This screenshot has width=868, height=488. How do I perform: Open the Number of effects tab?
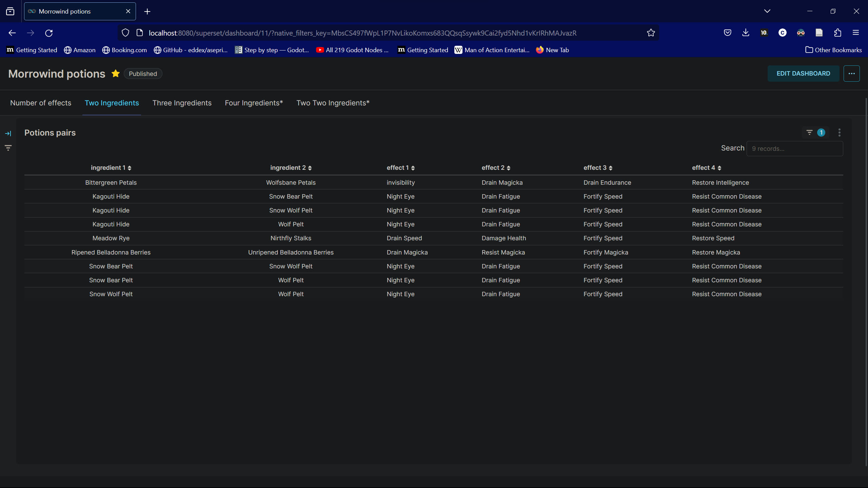coord(41,103)
